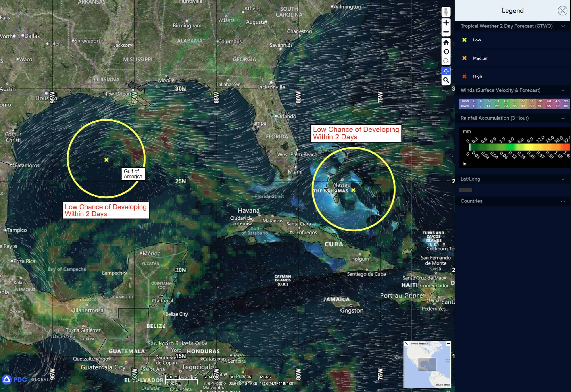
Task: Activate the pan map tool
Action: [446, 71]
